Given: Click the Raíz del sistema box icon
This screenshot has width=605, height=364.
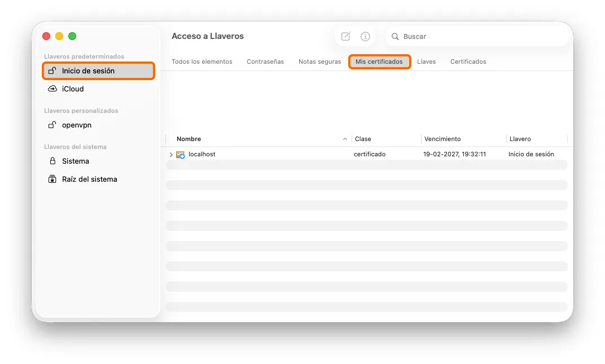Looking at the screenshot, I should click(52, 179).
